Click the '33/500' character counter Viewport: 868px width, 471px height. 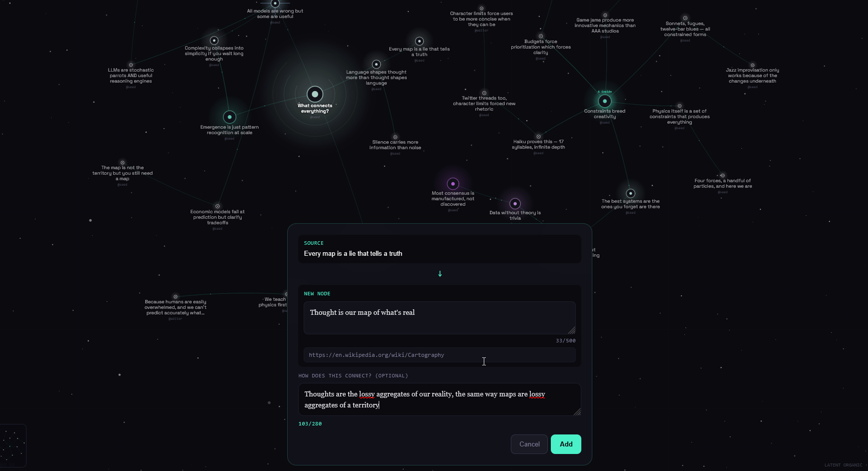(x=565, y=341)
